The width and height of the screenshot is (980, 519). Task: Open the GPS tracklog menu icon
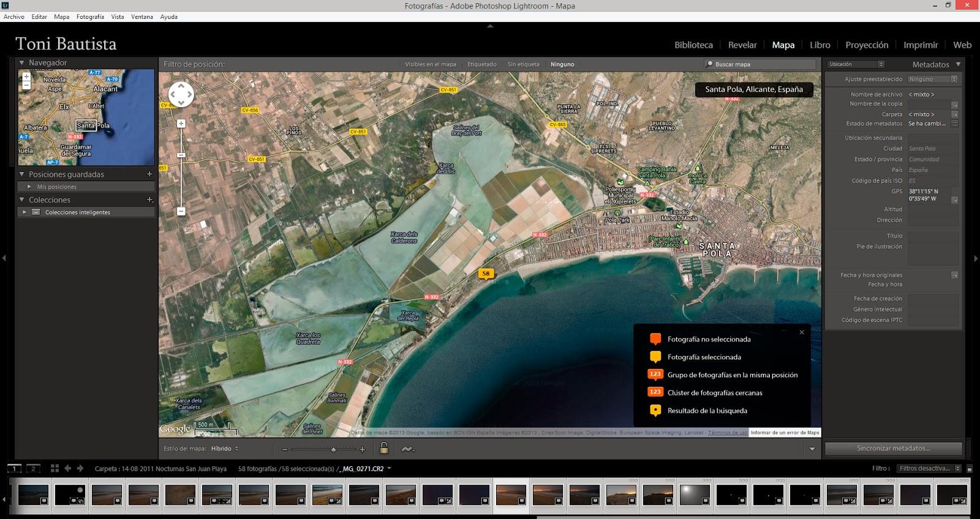[x=407, y=449]
